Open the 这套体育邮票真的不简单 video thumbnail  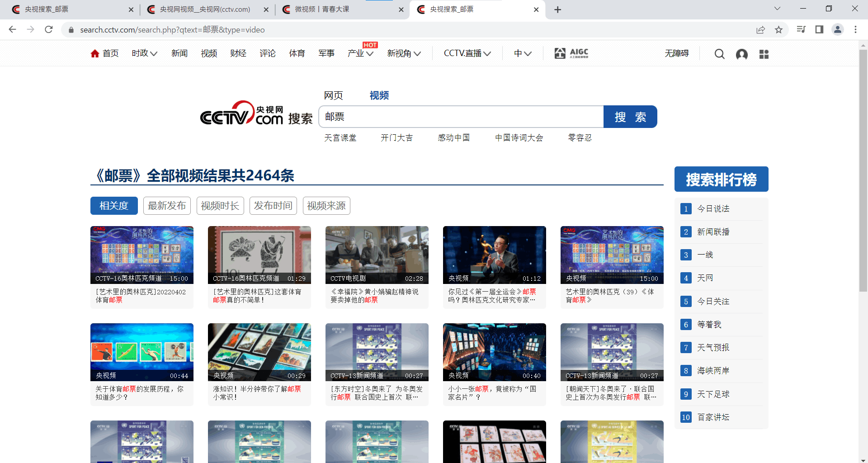259,255
